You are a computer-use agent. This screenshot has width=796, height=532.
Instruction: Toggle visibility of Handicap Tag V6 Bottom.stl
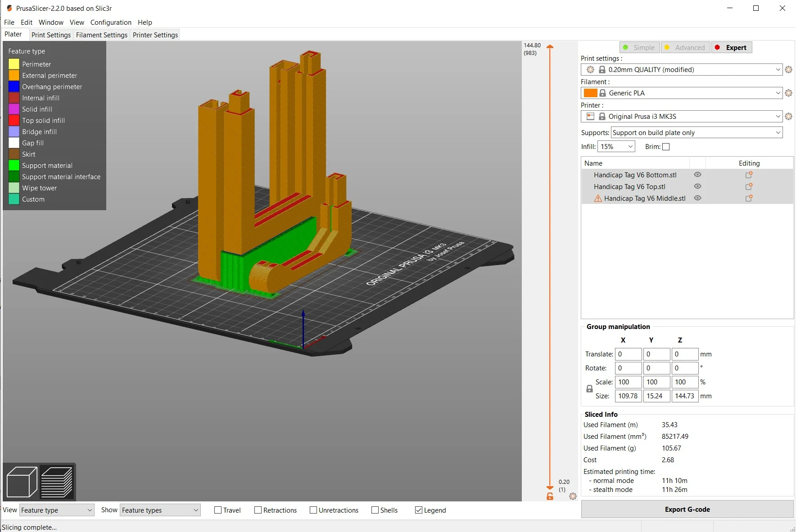pyautogui.click(x=697, y=175)
